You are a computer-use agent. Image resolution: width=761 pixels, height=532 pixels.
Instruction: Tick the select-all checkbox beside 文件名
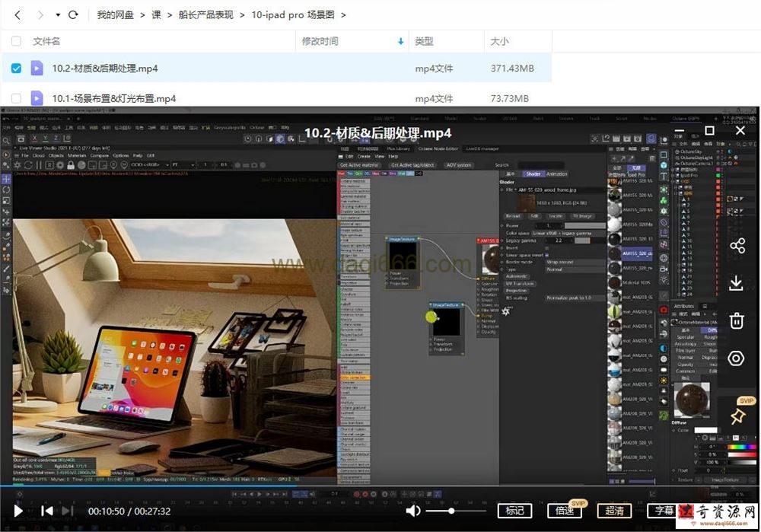(16, 41)
